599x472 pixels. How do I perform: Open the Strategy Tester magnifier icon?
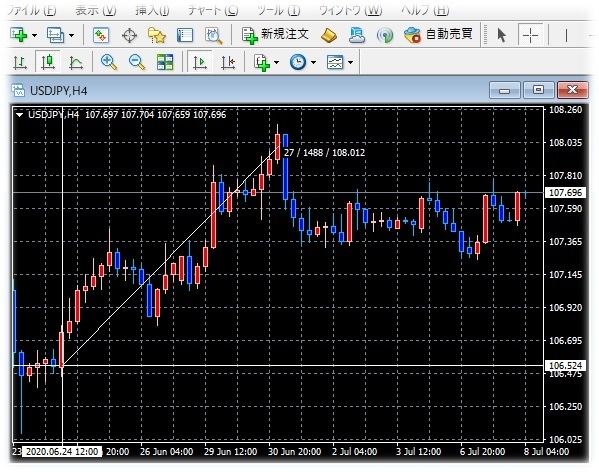point(214,36)
